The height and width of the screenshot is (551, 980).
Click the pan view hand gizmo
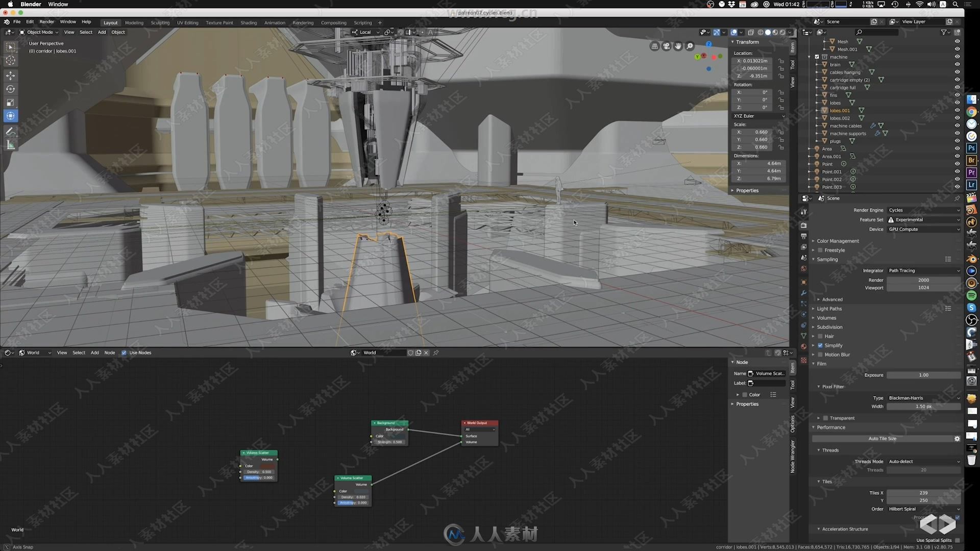tap(678, 46)
